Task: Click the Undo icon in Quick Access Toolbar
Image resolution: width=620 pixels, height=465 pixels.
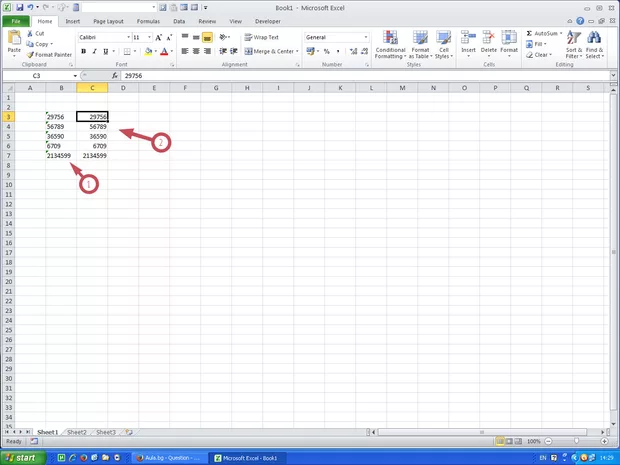Action: coord(30,8)
